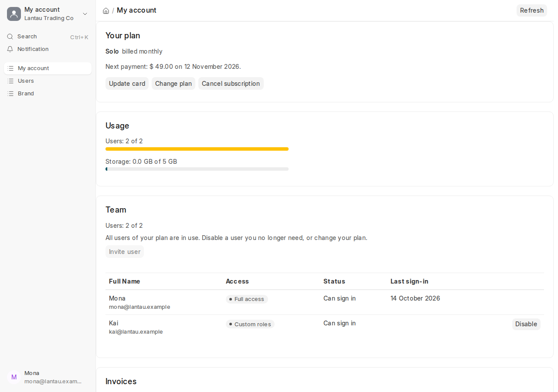Screen dimensions: 558x392
Task: Click Storage: 0.0 GB of 5 GB label
Action: (x=141, y=162)
